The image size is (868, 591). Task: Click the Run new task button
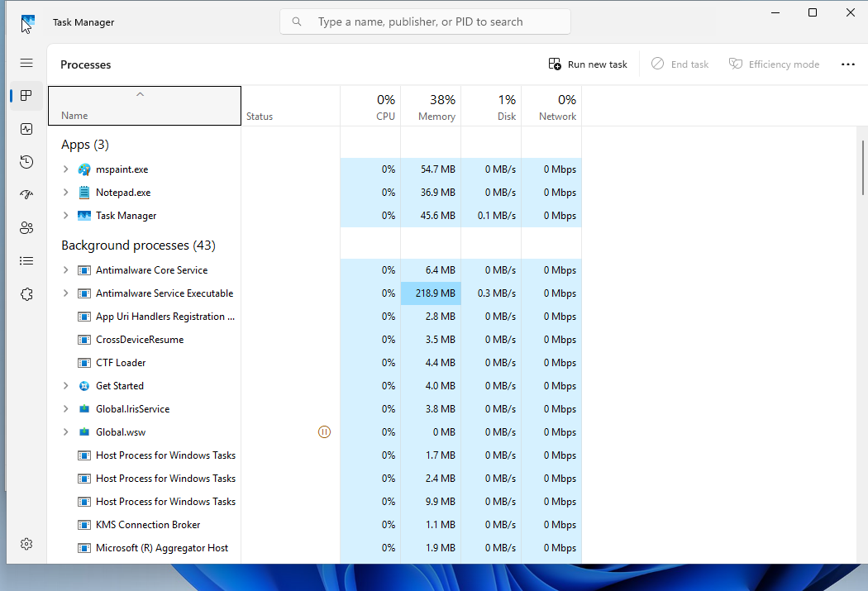(x=588, y=64)
